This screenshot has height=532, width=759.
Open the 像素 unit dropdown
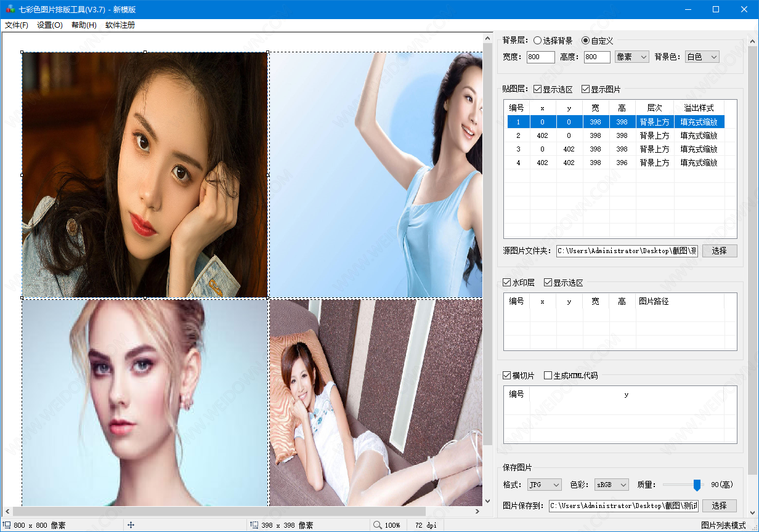[x=631, y=57]
